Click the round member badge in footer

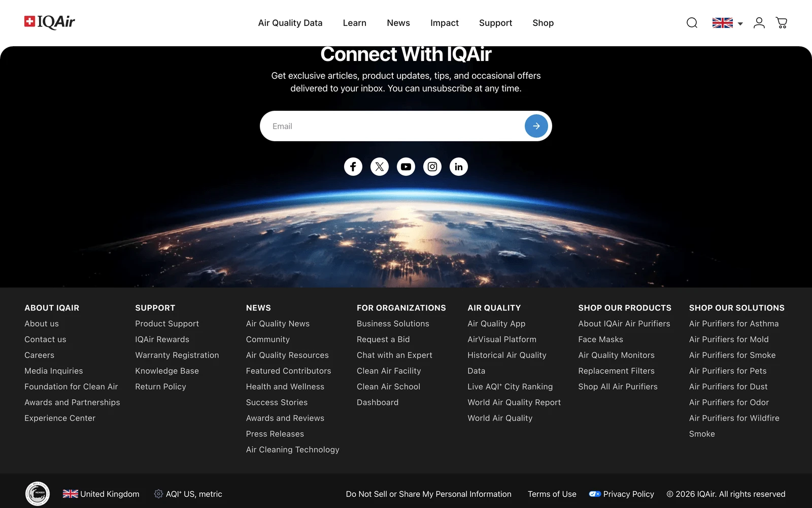tap(38, 494)
